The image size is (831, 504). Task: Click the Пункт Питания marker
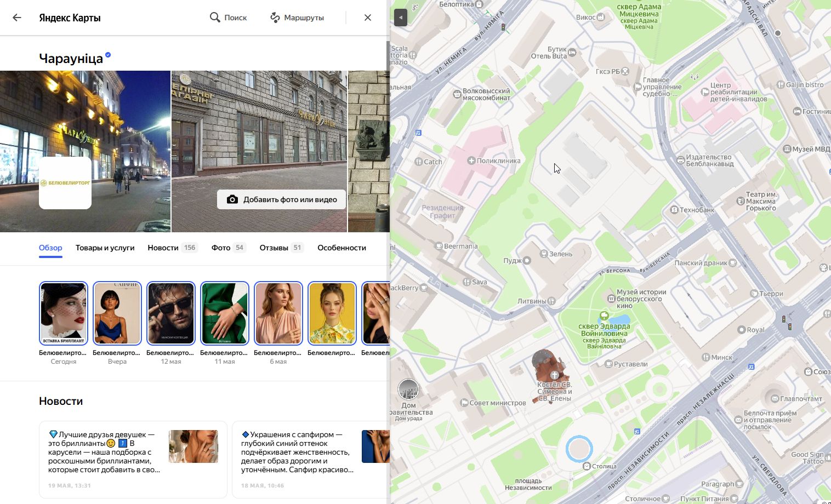733,499
